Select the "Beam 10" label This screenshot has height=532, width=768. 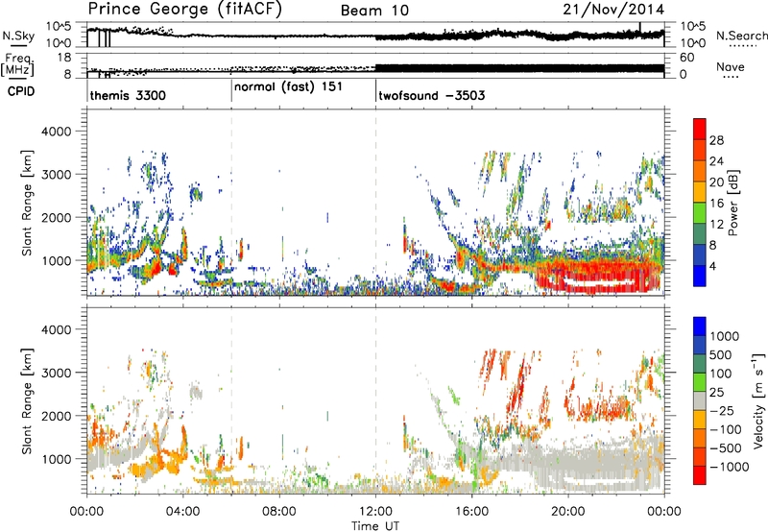pyautogui.click(x=374, y=11)
